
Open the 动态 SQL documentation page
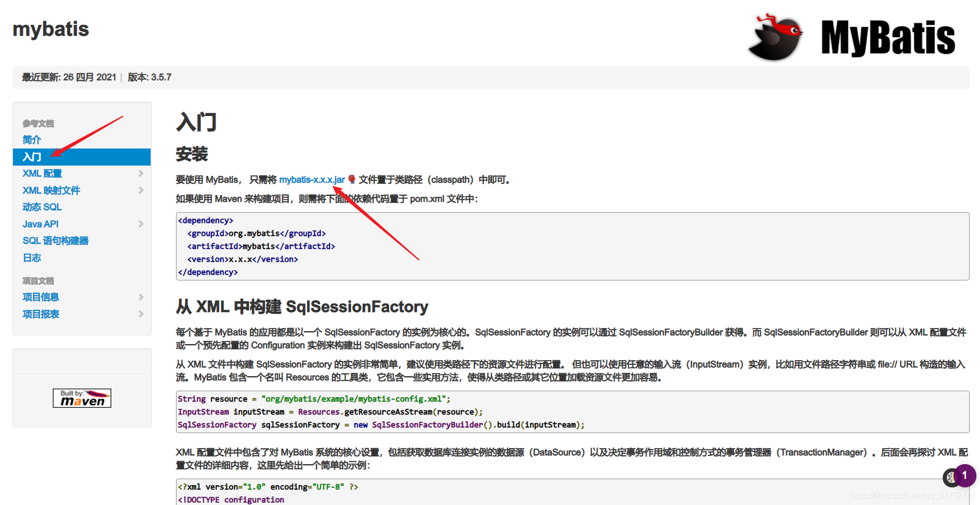[41, 207]
